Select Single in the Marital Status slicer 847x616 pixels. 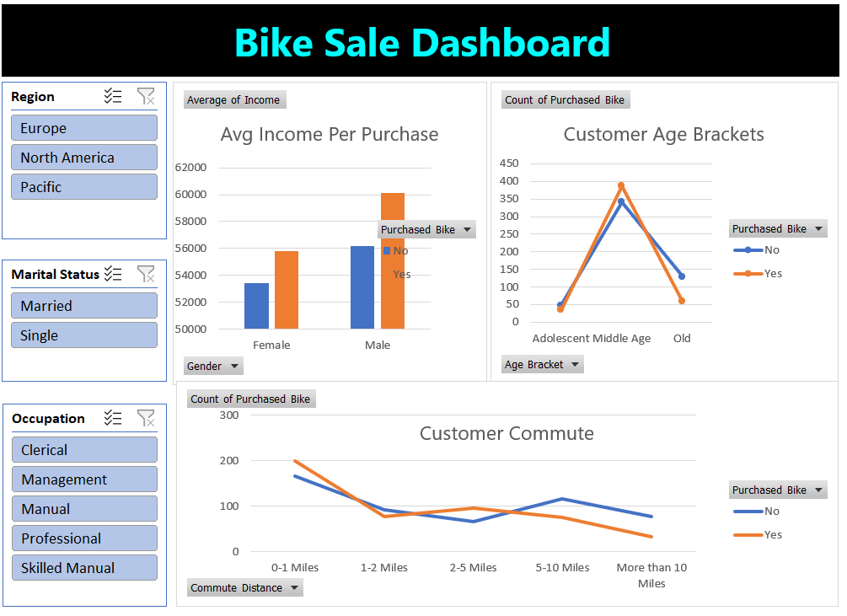[83, 335]
